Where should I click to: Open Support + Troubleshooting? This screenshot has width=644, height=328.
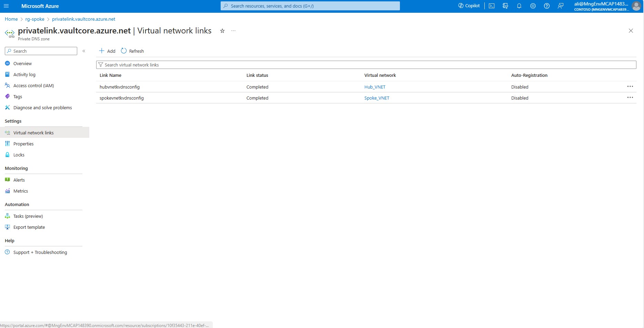(40, 252)
